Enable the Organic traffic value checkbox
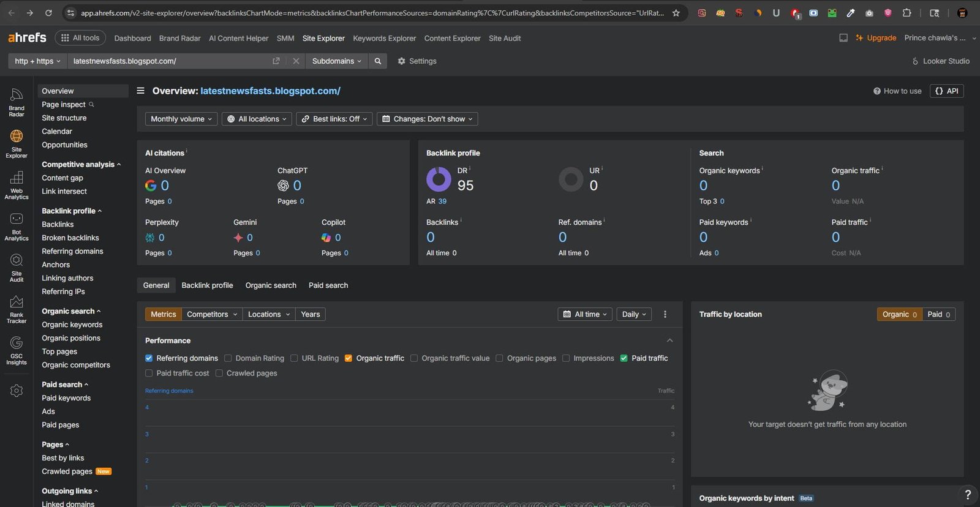This screenshot has width=980, height=507. tap(414, 358)
